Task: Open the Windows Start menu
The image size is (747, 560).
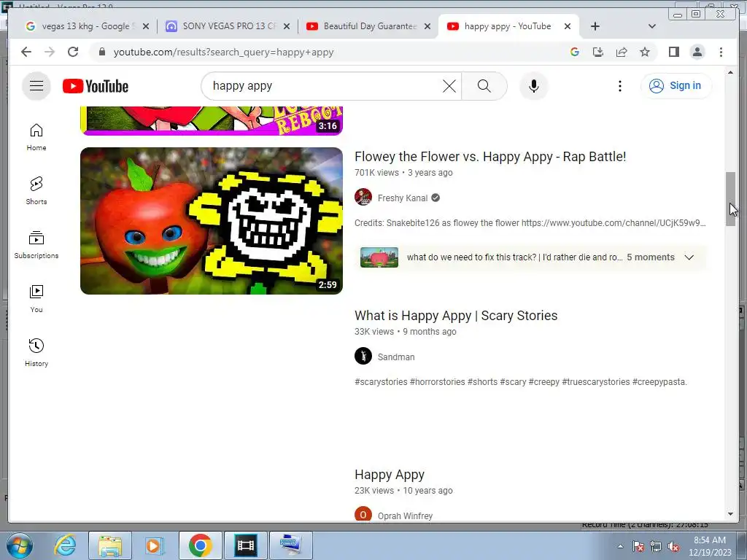Action: 19,545
